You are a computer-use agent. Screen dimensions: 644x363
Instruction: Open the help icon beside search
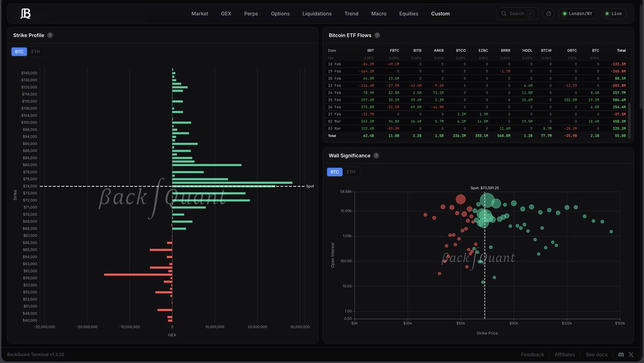[548, 13]
